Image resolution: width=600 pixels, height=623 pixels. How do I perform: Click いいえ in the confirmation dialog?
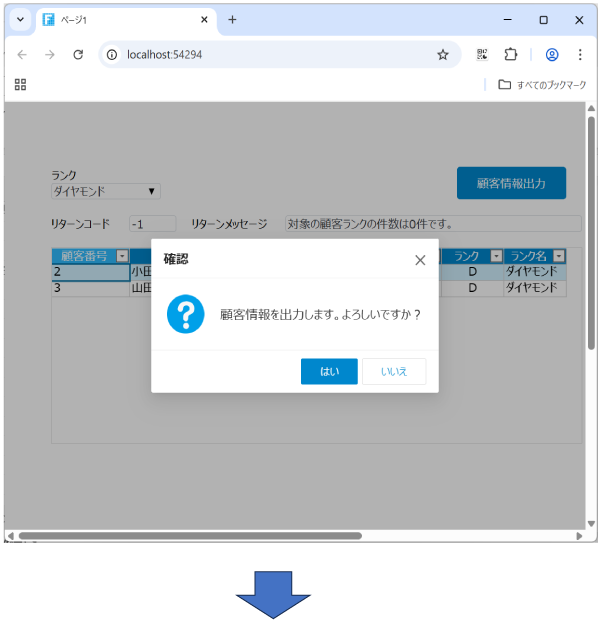coord(394,371)
